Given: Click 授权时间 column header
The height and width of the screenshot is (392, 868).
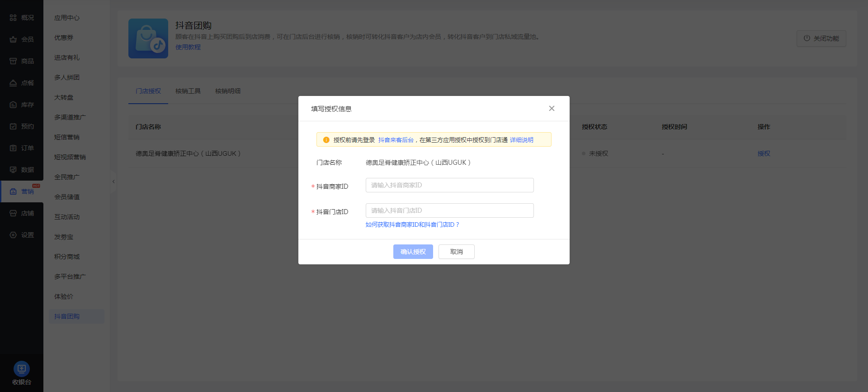Looking at the screenshot, I should (x=675, y=127).
